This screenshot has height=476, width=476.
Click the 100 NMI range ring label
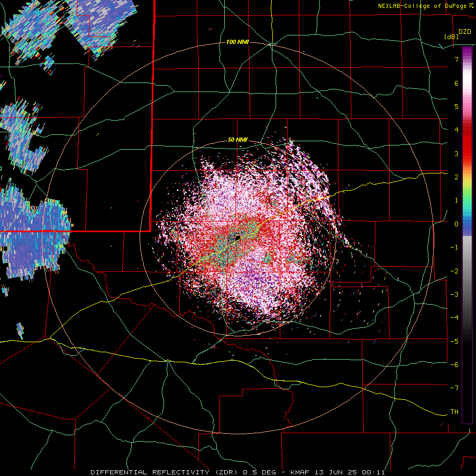point(237,42)
